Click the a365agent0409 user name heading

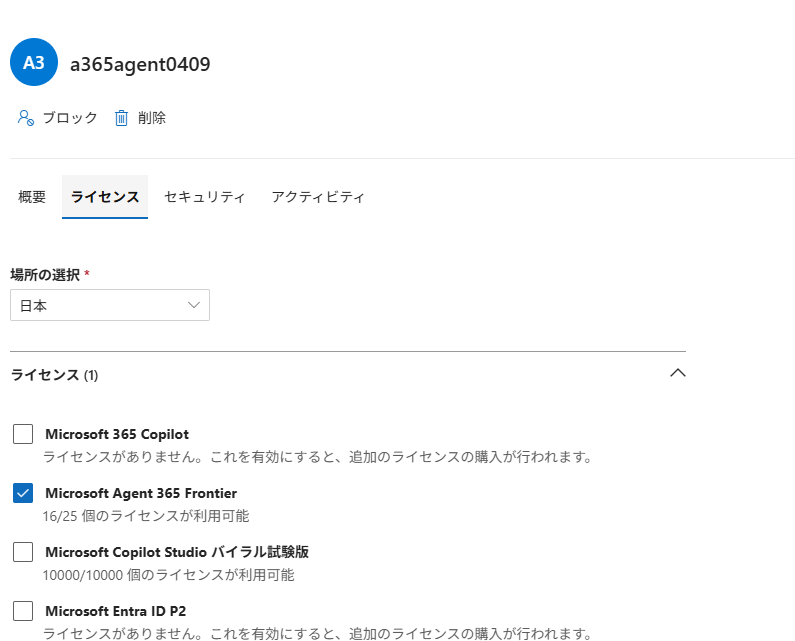pyautogui.click(x=140, y=64)
